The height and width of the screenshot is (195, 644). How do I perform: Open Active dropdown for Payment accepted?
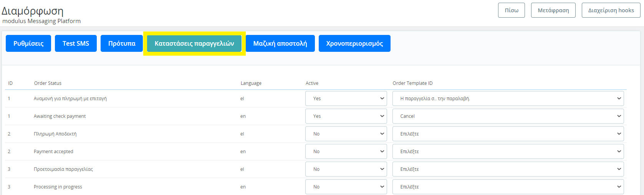[x=346, y=152]
